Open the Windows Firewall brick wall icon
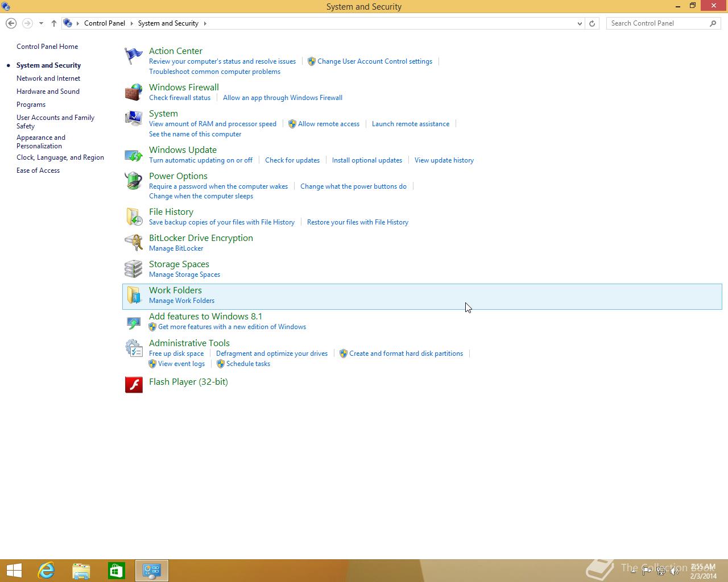728x582 pixels. click(134, 92)
